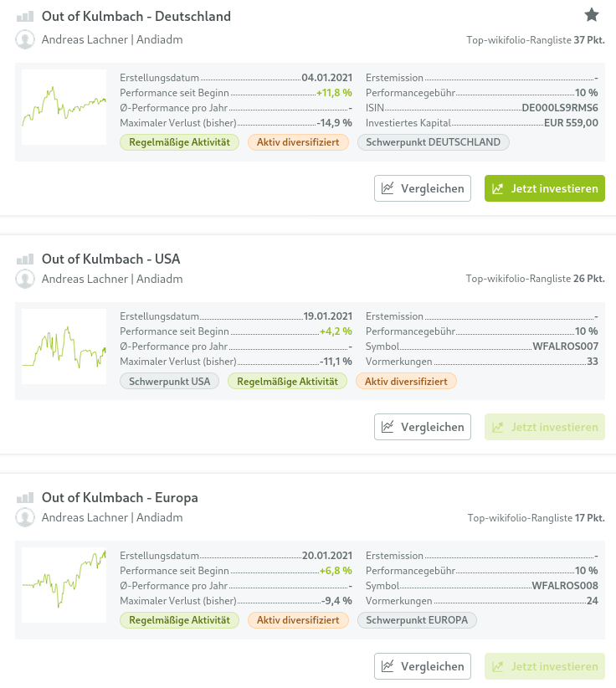This screenshot has height=688, width=616.
Task: Click Aktiv diversifiziert tag in Europa card
Action: [297, 620]
